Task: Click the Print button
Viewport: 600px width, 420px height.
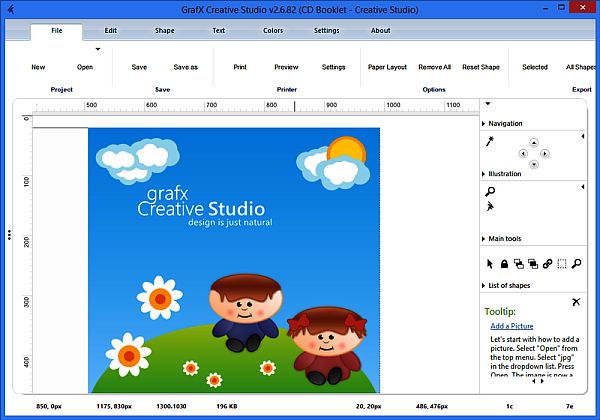Action: pos(240,67)
